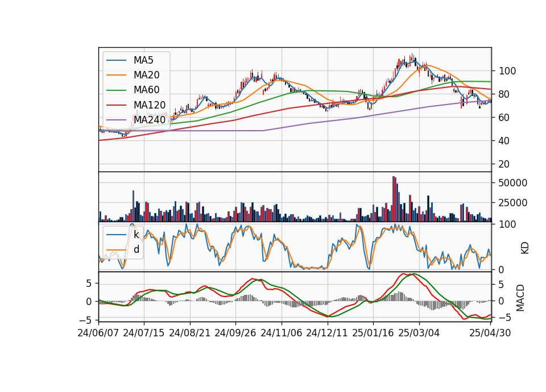Click the 24/12/11 date axis label
The width and height of the screenshot is (546, 392).
tap(327, 333)
